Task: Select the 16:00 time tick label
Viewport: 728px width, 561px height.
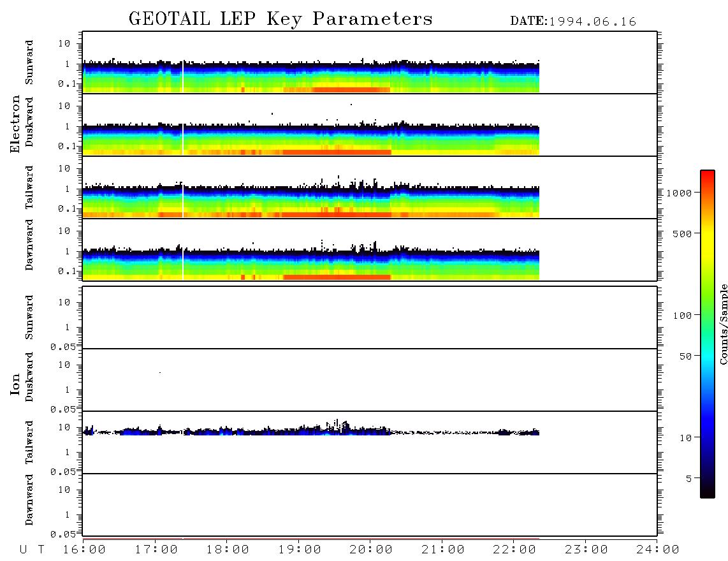Action: [84, 550]
